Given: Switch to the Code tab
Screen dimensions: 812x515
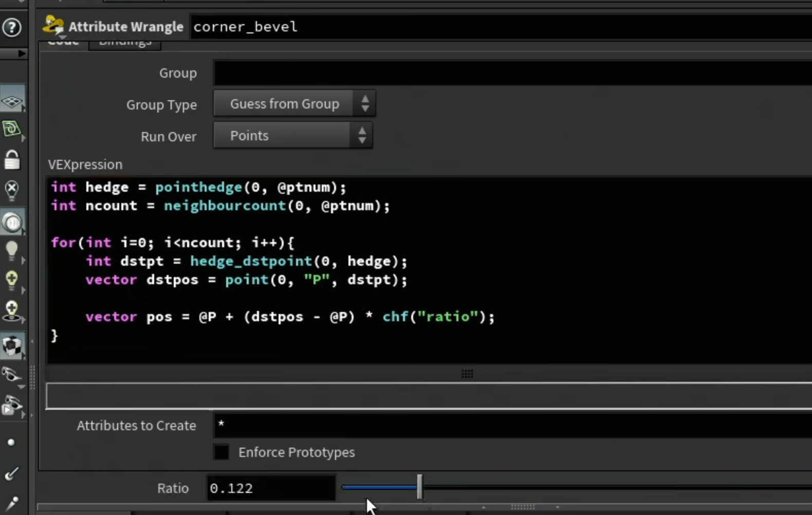Looking at the screenshot, I should point(63,44).
